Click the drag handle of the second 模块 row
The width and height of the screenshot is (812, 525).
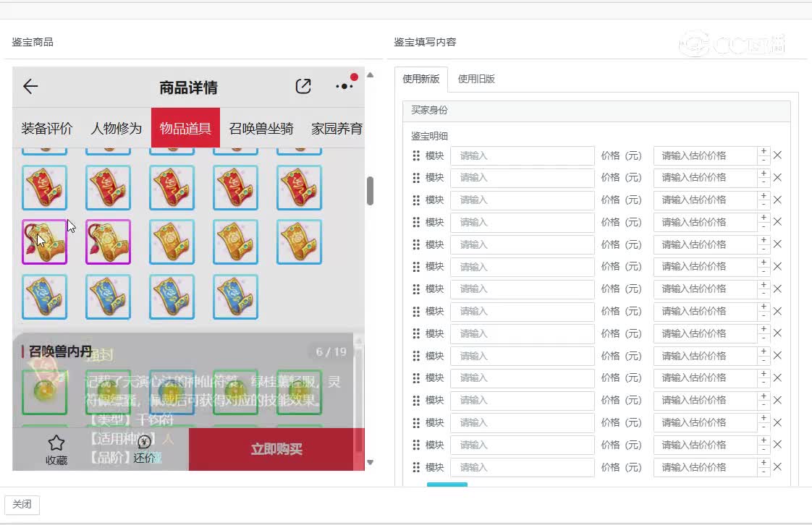pos(416,178)
